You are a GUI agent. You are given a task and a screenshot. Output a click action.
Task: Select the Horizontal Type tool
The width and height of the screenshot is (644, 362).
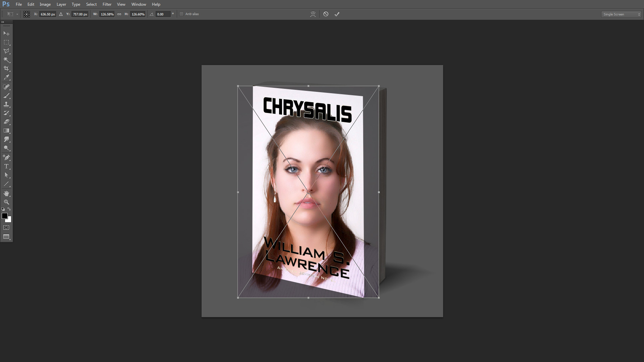(x=6, y=166)
